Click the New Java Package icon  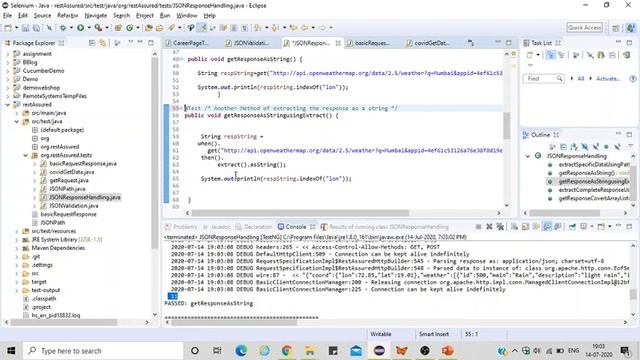pos(118,28)
